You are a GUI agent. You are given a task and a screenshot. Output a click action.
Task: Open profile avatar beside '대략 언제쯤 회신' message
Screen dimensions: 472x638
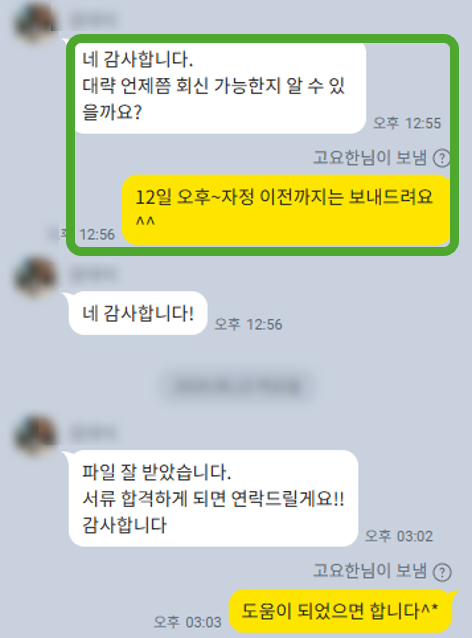(35, 22)
